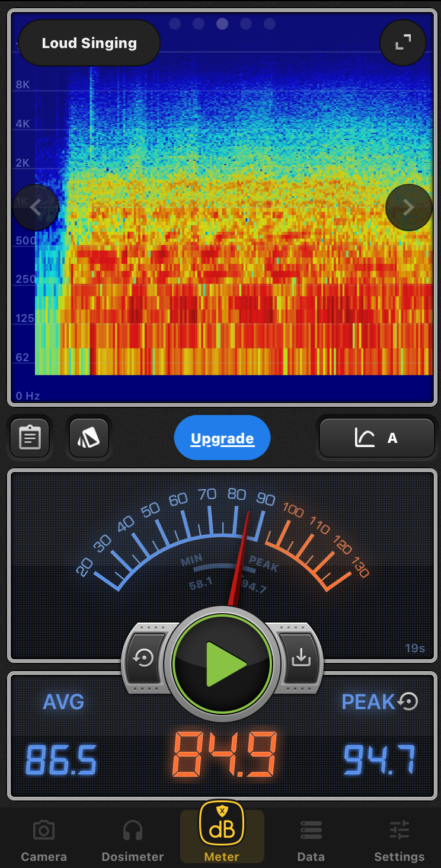Save recording with download button
Image resolution: width=441 pixels, height=868 pixels.
click(301, 658)
